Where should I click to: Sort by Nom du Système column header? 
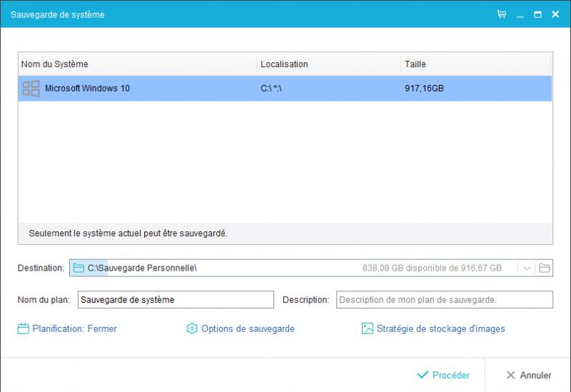[x=137, y=64]
